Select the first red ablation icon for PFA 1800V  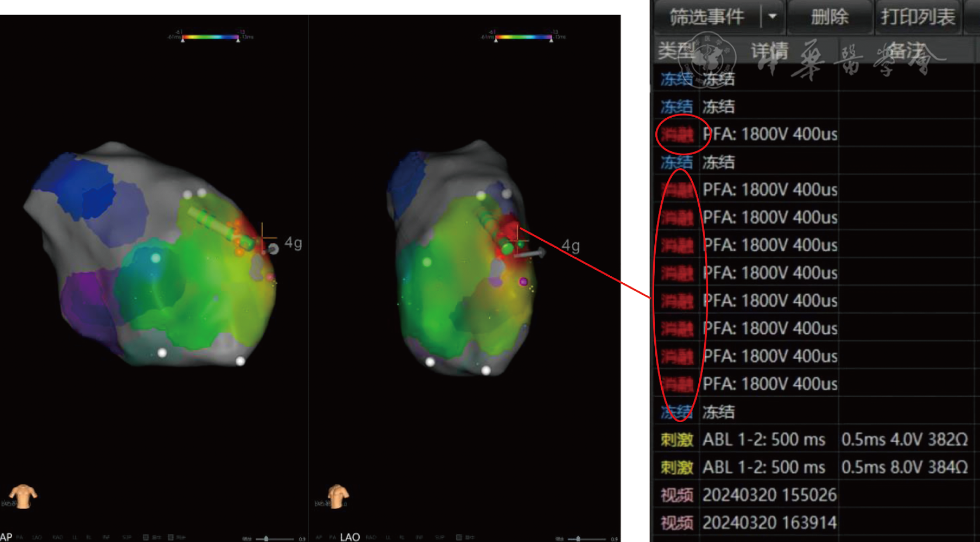pyautogui.click(x=677, y=135)
